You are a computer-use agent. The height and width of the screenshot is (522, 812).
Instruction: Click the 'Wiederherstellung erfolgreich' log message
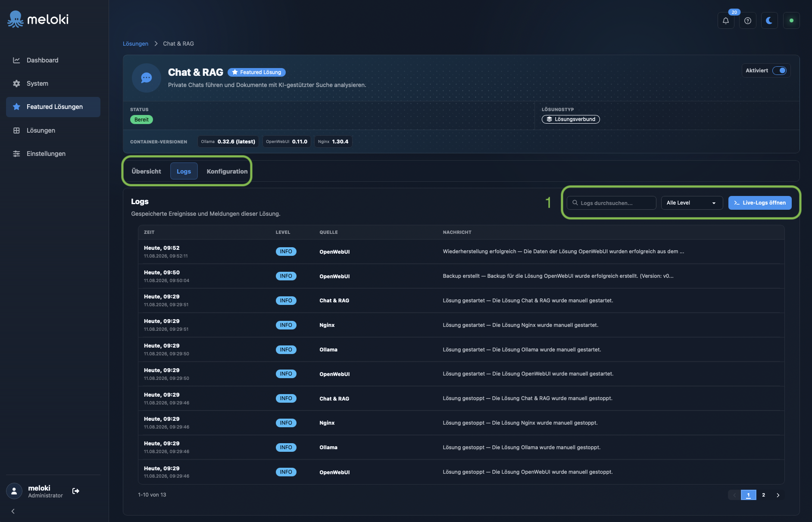point(563,252)
